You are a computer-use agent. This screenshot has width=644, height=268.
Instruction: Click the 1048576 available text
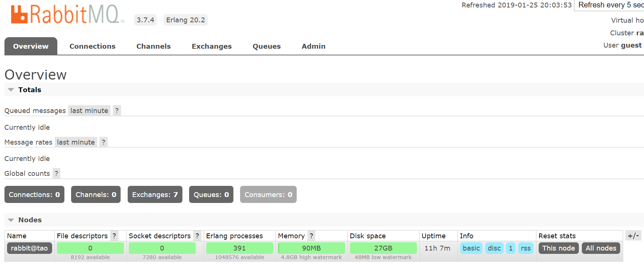pyautogui.click(x=239, y=257)
